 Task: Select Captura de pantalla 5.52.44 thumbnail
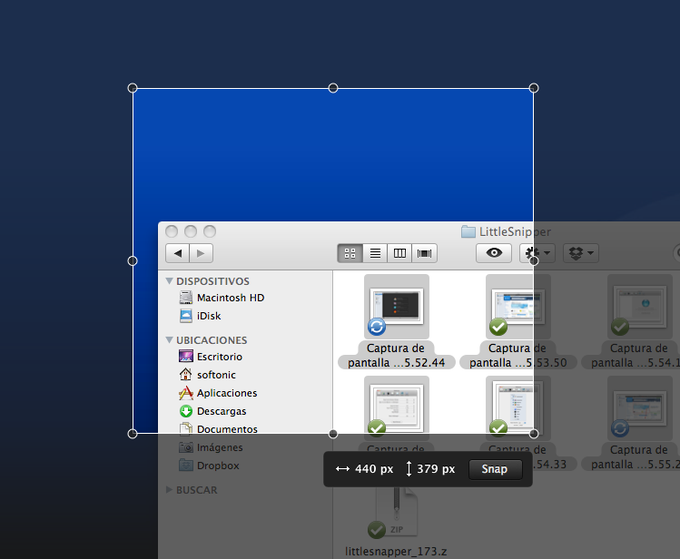pyautogui.click(x=396, y=307)
